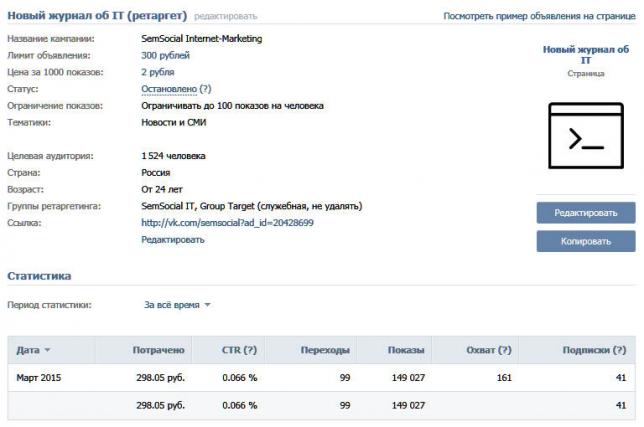Viewport: 644px width, 427px height.
Task: Click the Переходы column header
Action: (325, 350)
